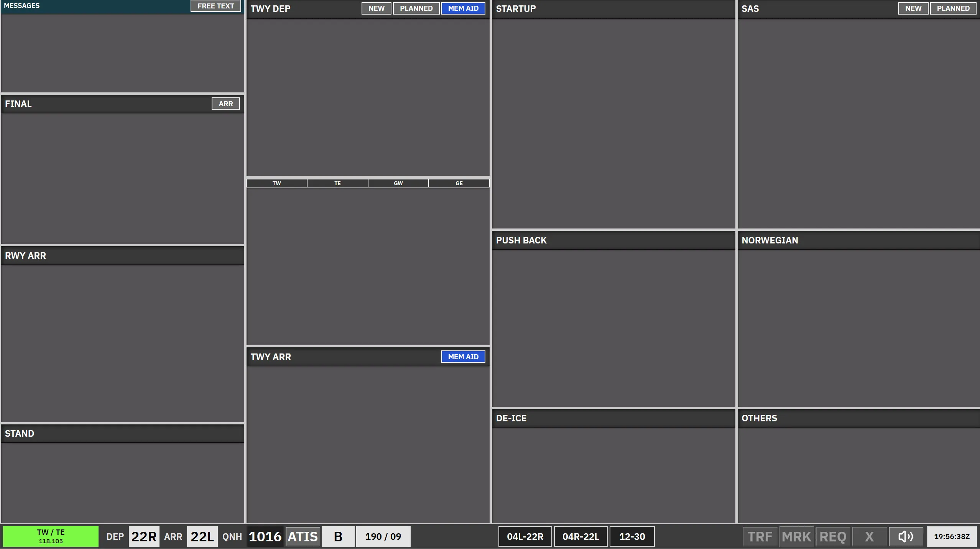Click the wind 190 / 09 field
Viewport: 980px width, 549px height.
click(x=383, y=536)
